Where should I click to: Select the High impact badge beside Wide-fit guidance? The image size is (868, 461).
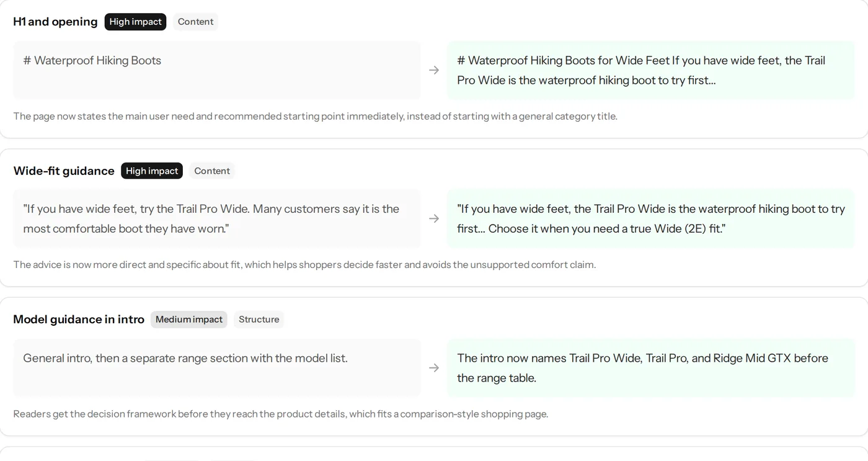(152, 171)
